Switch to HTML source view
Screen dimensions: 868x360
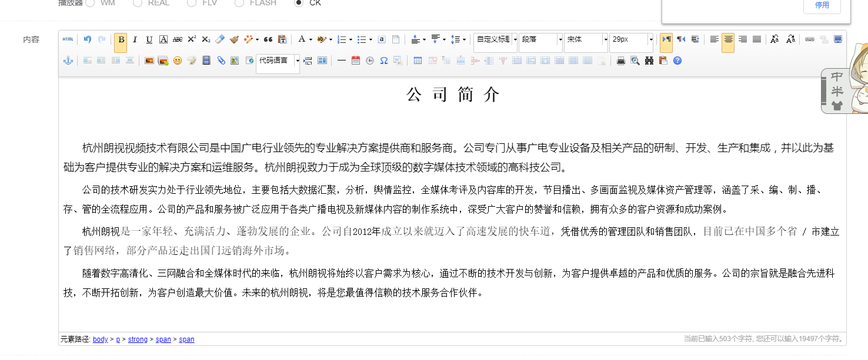pos(68,39)
